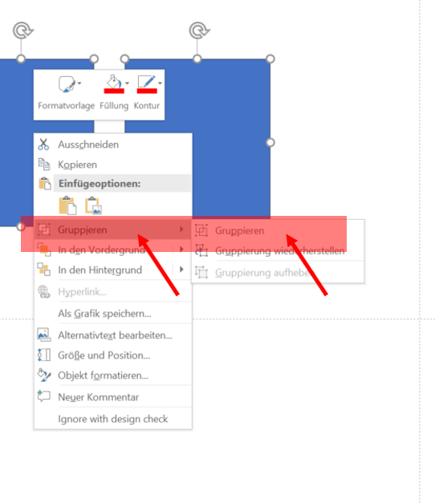Image resolution: width=435 pixels, height=504 pixels.
Task: Click the paste-as-picture clipboard icon
Action: pos(93,205)
